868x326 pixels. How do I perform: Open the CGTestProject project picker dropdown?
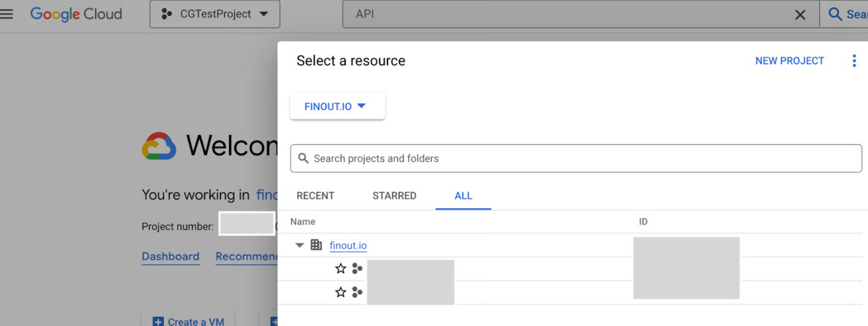tap(215, 14)
